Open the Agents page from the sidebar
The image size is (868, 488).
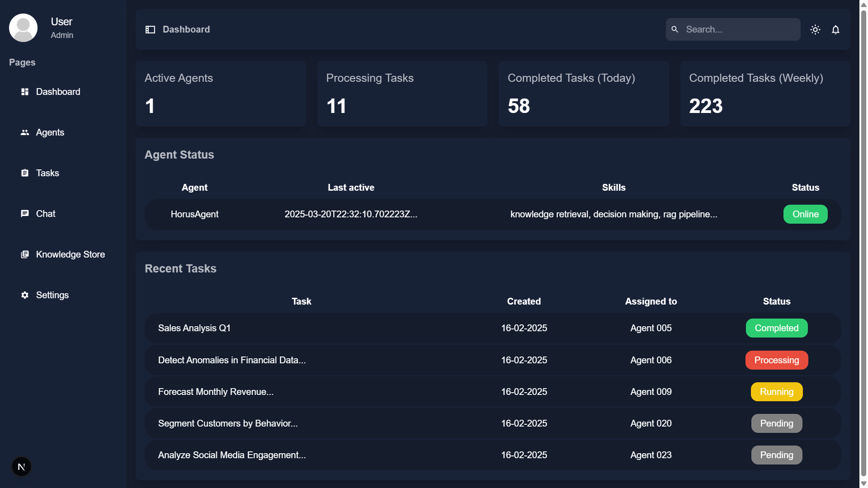[x=50, y=132]
